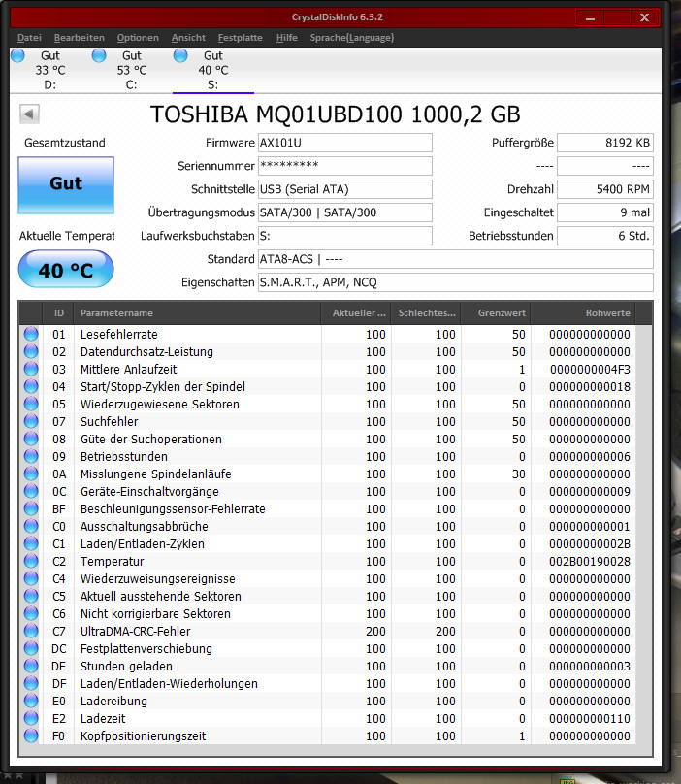
Task: Click the masked Seriennummer field
Action: (x=345, y=166)
